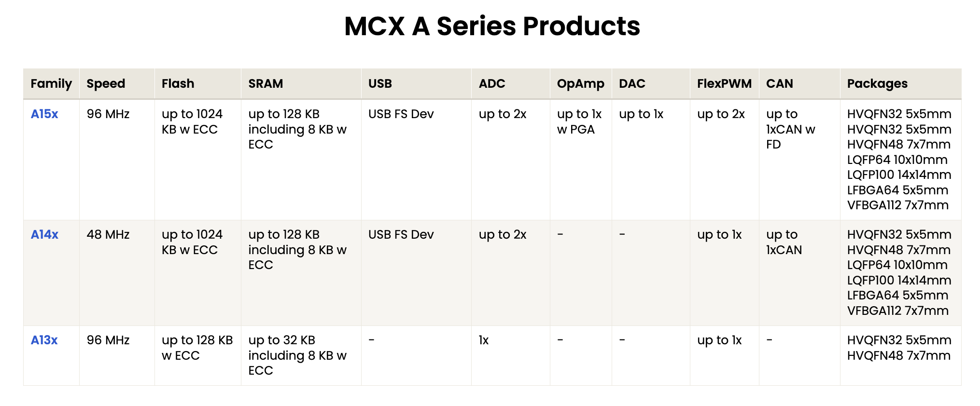Click the A15x CAN cell with FD
980x406 pixels.
pos(799,160)
